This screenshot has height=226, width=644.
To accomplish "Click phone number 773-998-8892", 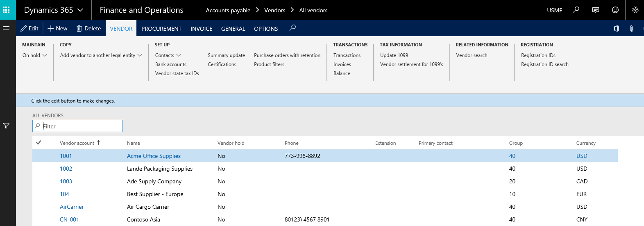I will click(x=302, y=156).
